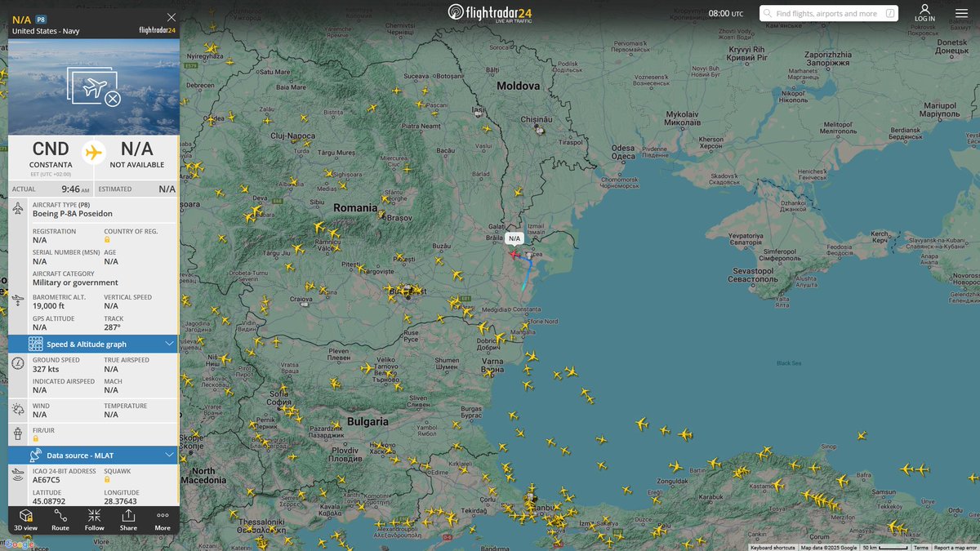This screenshot has width=980, height=551.
Task: Close the aircraft details panel
Action: [x=171, y=17]
